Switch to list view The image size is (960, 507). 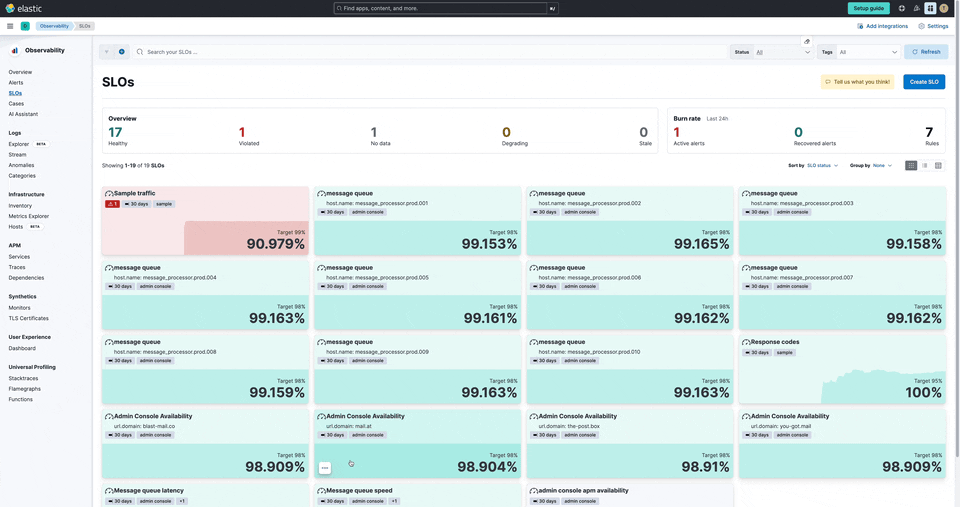pos(925,165)
